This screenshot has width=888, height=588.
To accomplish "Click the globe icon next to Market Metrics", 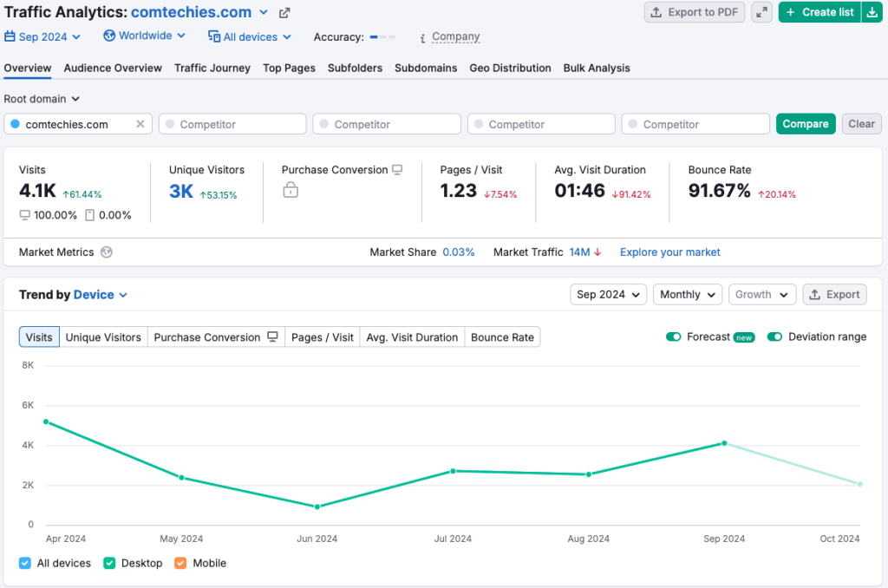I will (x=105, y=252).
